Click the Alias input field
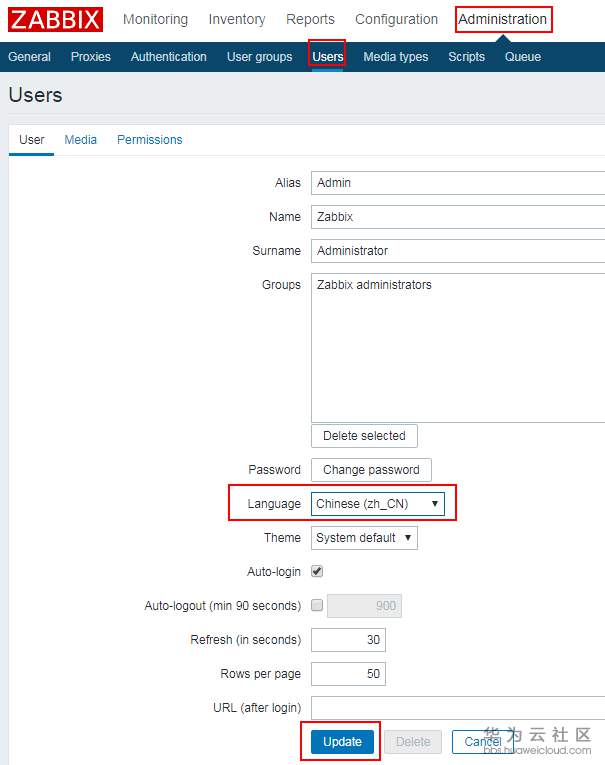The width and height of the screenshot is (605, 765). pos(457,183)
